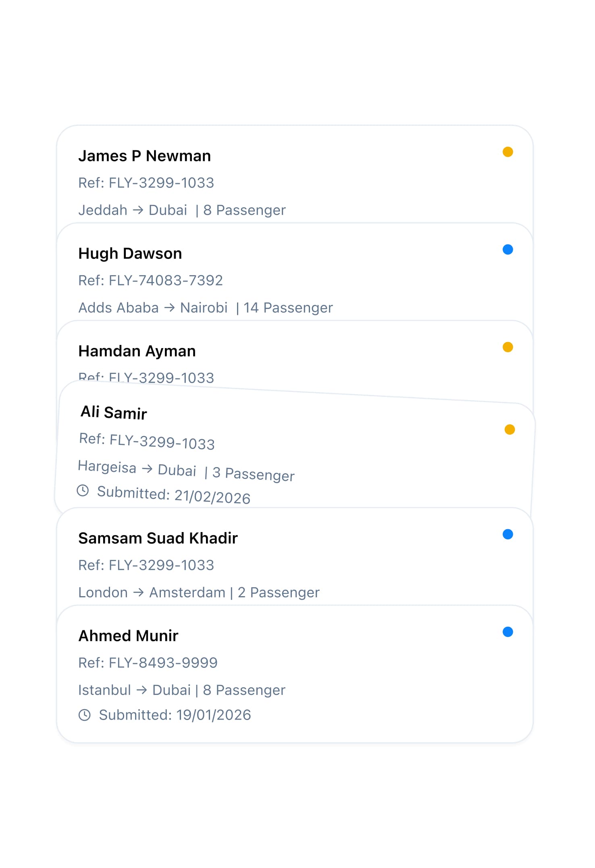Click the clock icon on Ahmed Munir's card
The height and width of the screenshot is (868, 595).
coord(85,715)
